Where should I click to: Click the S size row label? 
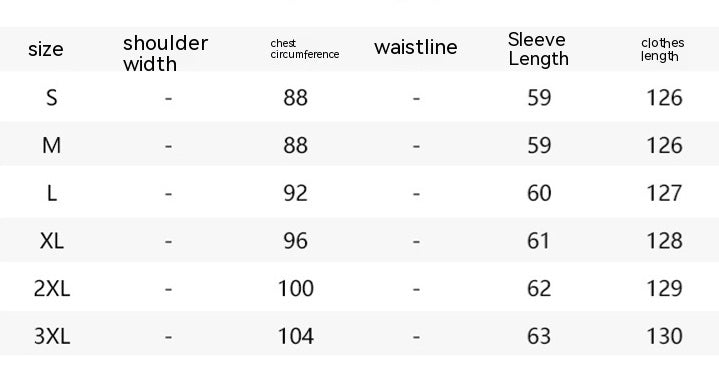click(x=52, y=98)
